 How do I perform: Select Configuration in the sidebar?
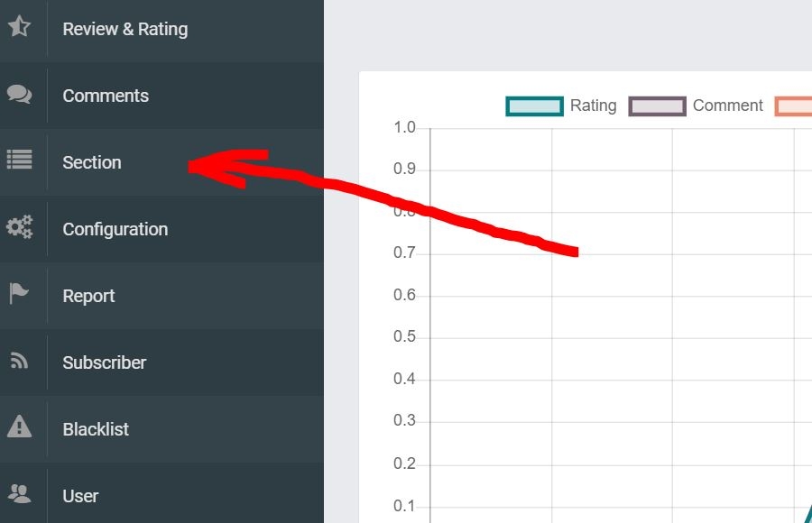point(115,229)
